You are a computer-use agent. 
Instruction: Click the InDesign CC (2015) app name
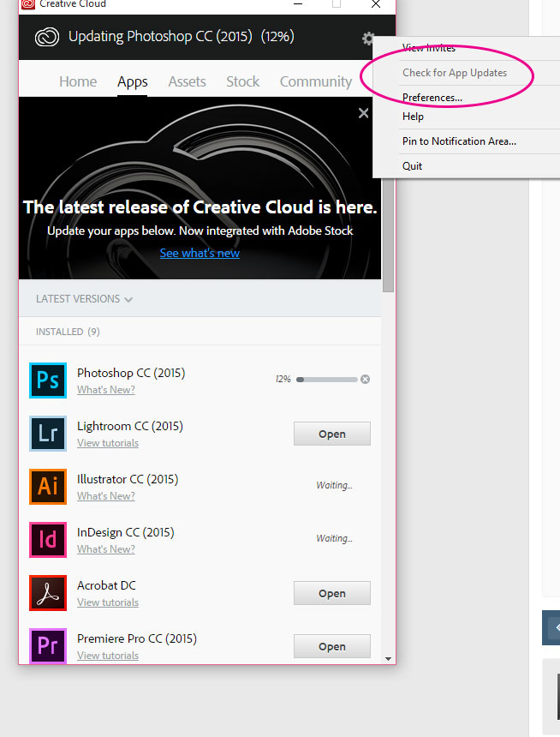tap(125, 532)
